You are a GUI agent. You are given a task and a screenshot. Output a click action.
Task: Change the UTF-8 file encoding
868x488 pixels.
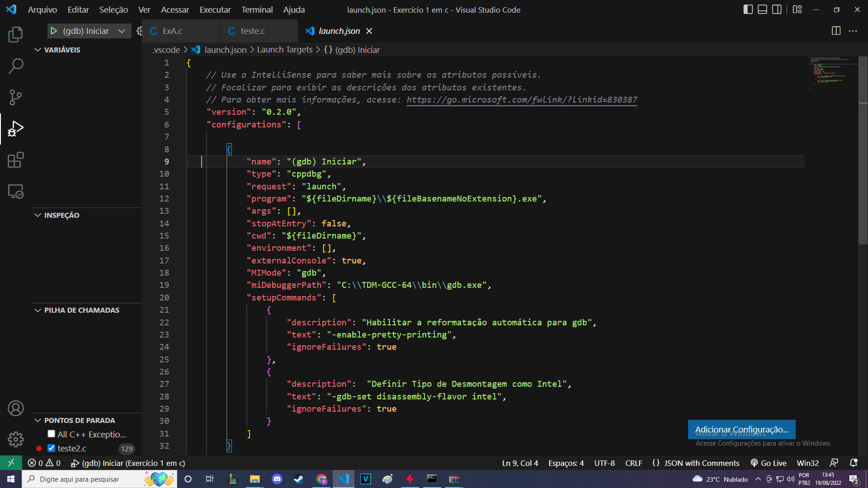click(x=604, y=463)
